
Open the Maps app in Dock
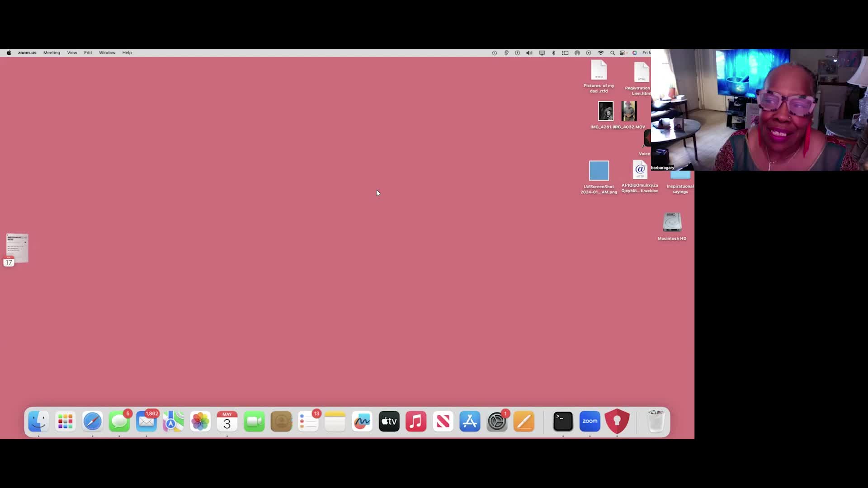(173, 422)
